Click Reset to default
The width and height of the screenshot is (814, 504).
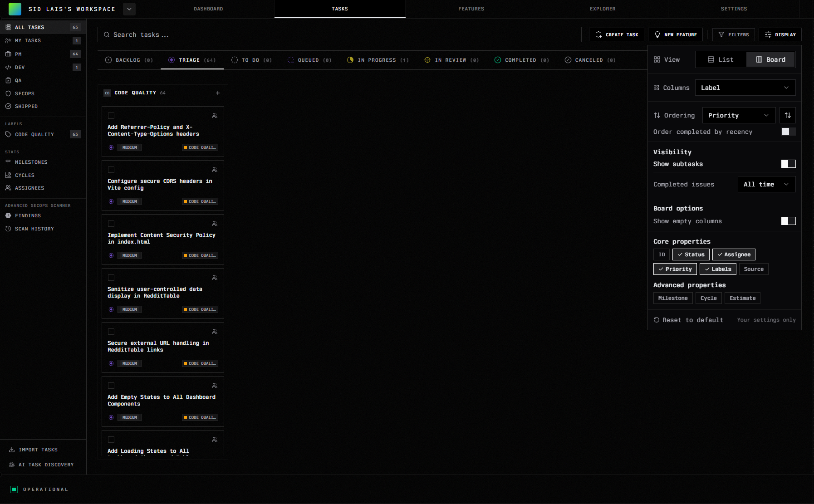(x=688, y=320)
